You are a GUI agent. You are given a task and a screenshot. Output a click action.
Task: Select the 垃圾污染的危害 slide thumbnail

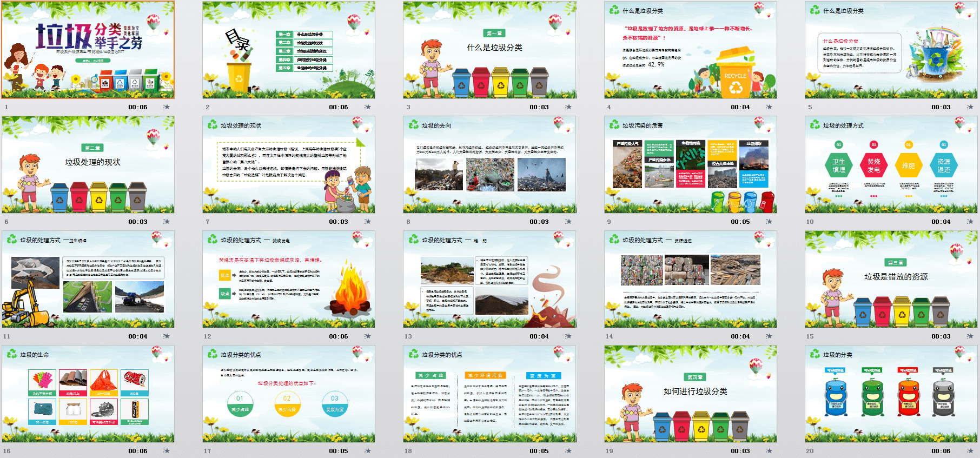coord(691,164)
